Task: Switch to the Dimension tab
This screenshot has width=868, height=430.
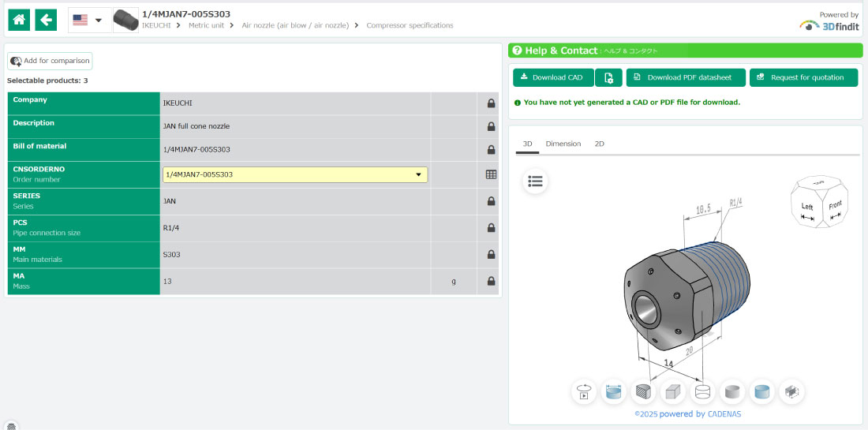Action: pos(563,144)
